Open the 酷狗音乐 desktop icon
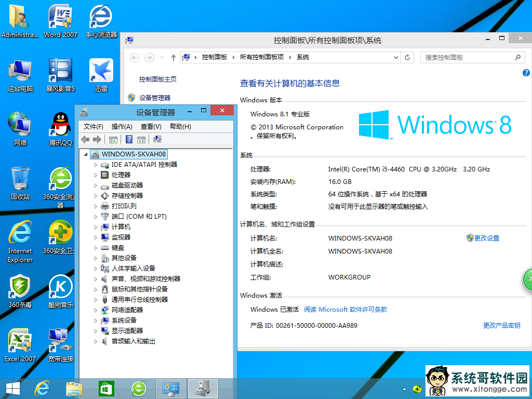Viewport: 532px width, 399px height. tap(60, 291)
